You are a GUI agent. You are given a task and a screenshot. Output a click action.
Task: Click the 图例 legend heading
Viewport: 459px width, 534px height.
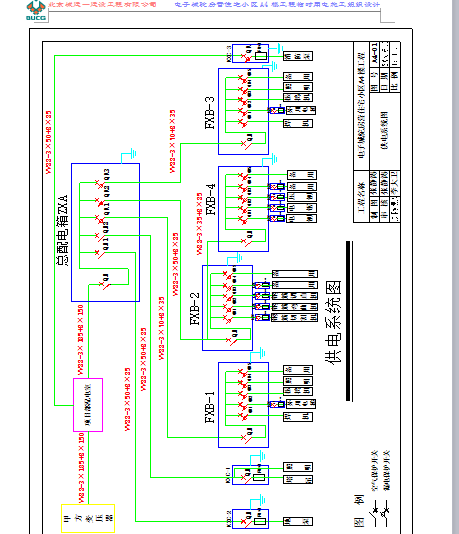coord(359,510)
